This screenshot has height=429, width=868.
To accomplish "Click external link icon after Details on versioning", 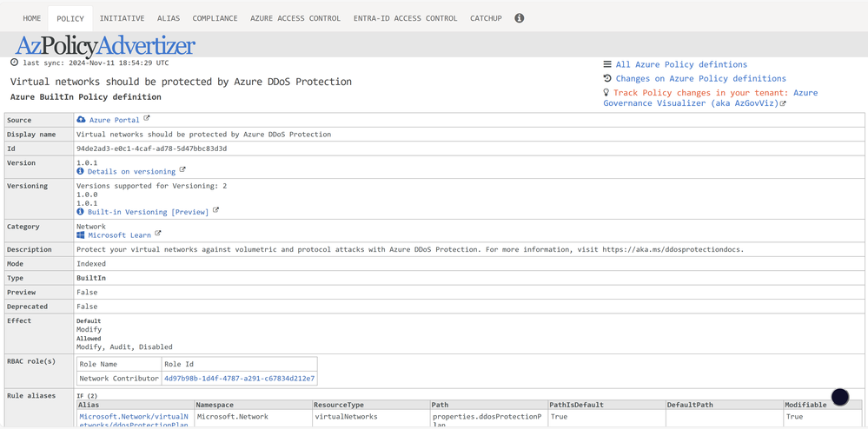I will (x=182, y=170).
